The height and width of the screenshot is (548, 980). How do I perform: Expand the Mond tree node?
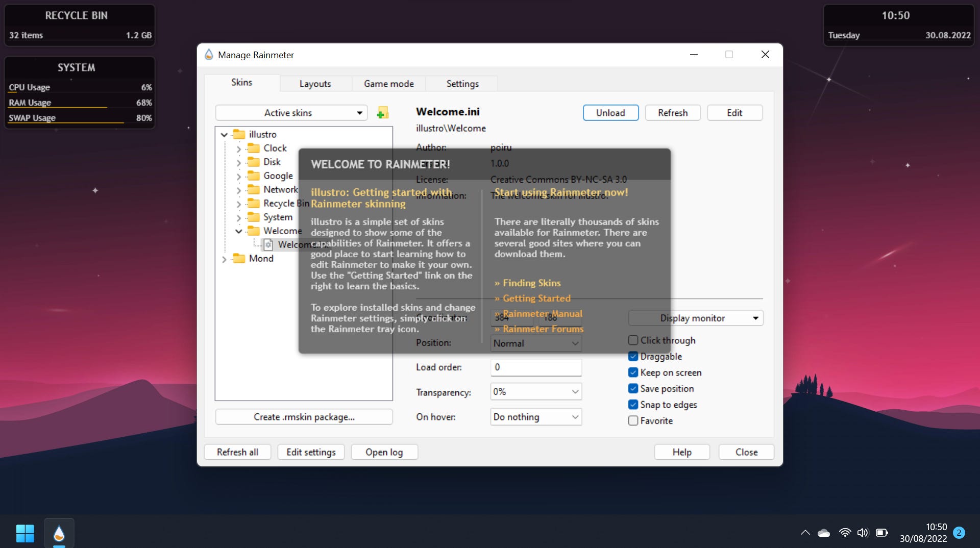pyautogui.click(x=224, y=259)
